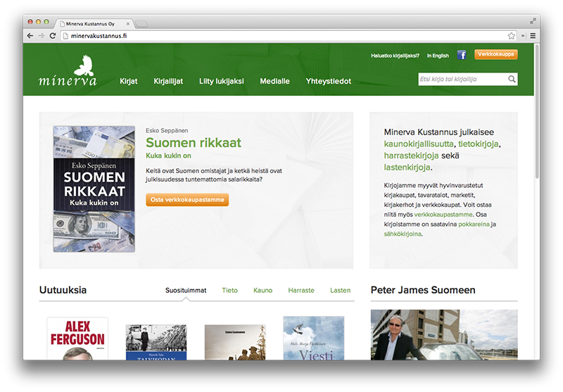This screenshot has width=563, height=392.
Task: Click the Facebook icon in the header
Action: pos(462,55)
